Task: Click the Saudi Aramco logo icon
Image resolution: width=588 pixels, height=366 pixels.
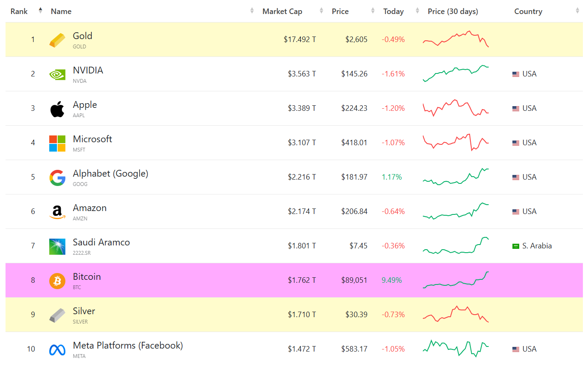Action: coord(57,247)
